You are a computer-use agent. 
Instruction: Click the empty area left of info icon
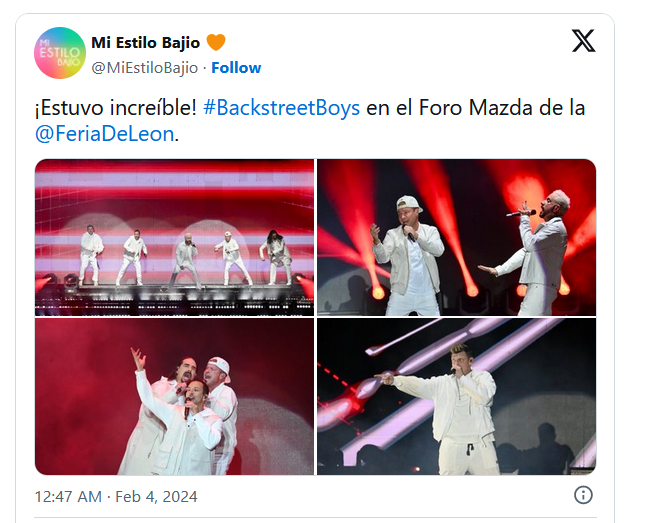pos(400,496)
